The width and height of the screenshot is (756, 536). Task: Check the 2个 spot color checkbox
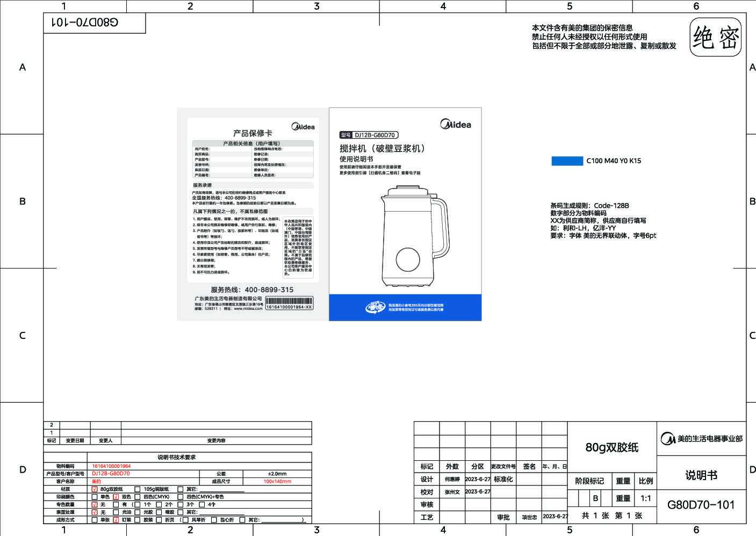click(x=159, y=505)
